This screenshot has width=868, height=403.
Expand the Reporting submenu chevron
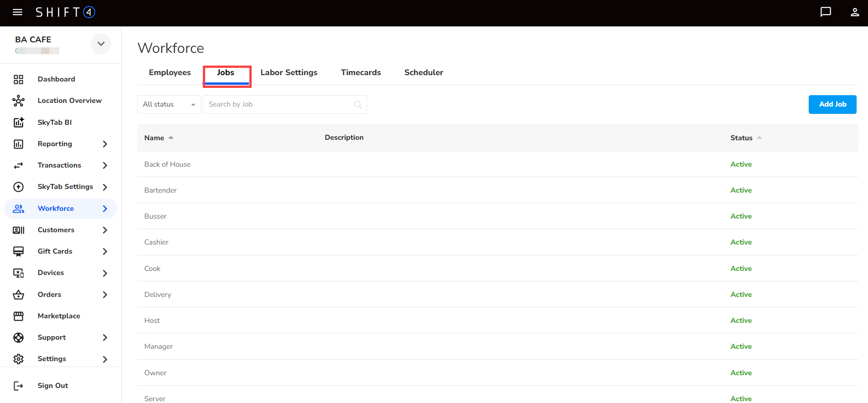click(x=105, y=144)
